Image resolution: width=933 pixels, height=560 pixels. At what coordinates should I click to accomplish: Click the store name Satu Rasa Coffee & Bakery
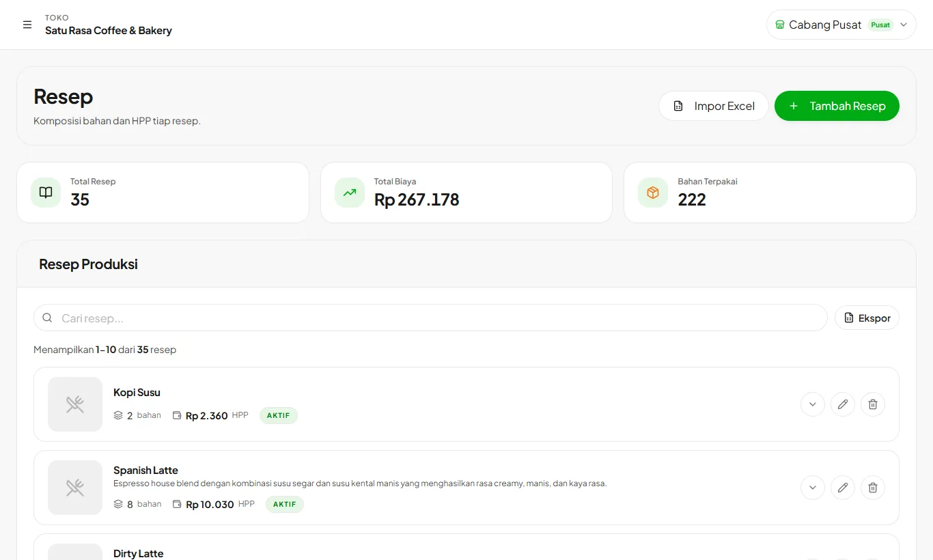109,30
